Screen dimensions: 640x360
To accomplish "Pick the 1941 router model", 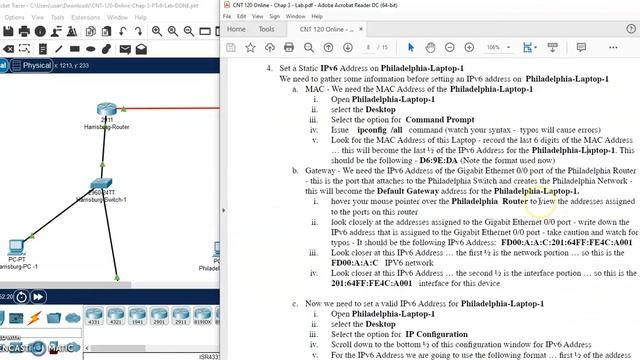I will pos(138,316).
